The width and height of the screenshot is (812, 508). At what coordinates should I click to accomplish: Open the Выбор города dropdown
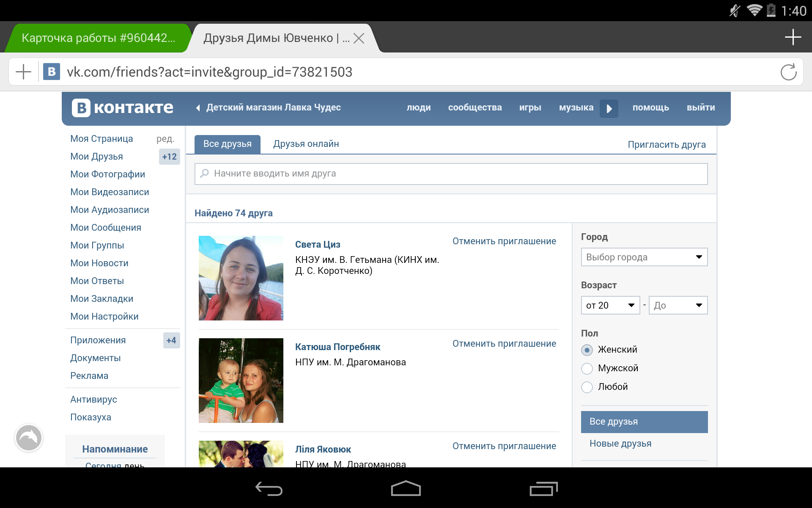coord(644,257)
